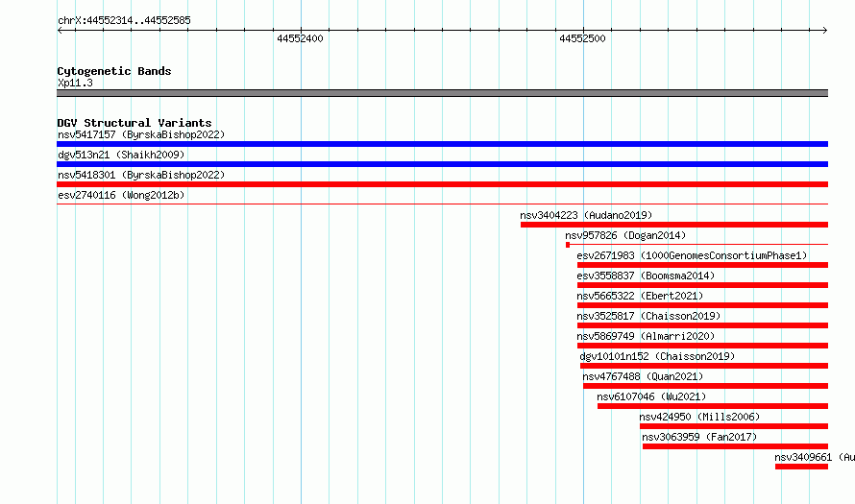Click the thin red esv2740116 line

click(x=442, y=204)
